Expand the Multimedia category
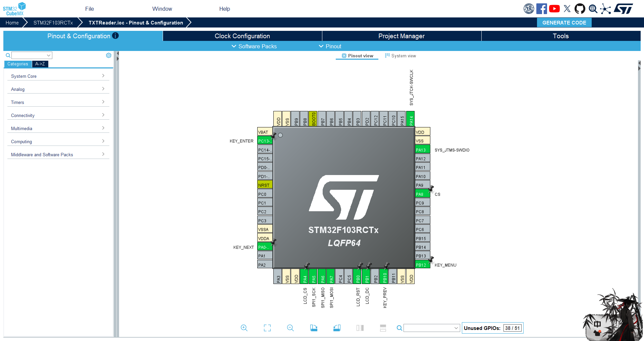This screenshot has height=341, width=644. [x=58, y=128]
